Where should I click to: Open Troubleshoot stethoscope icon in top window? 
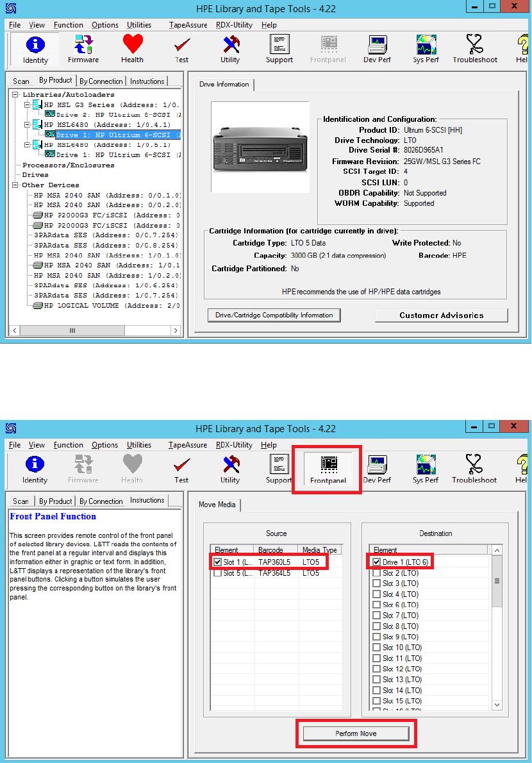click(475, 49)
